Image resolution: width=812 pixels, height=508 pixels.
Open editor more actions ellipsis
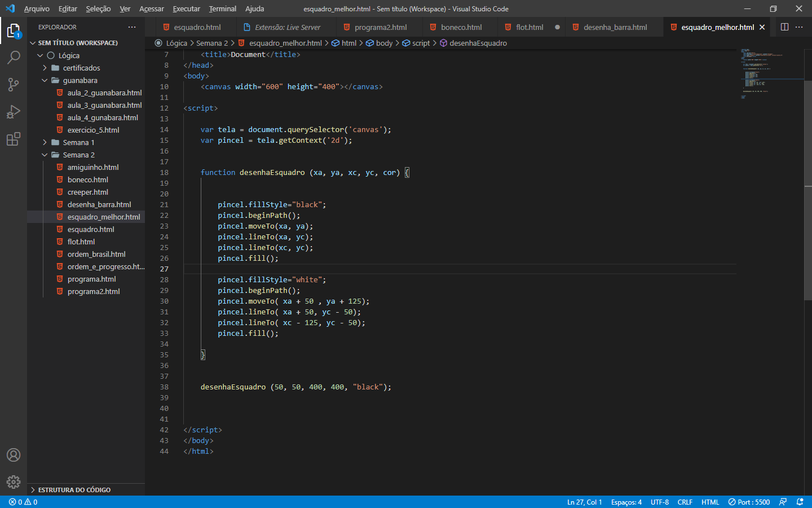(x=799, y=27)
